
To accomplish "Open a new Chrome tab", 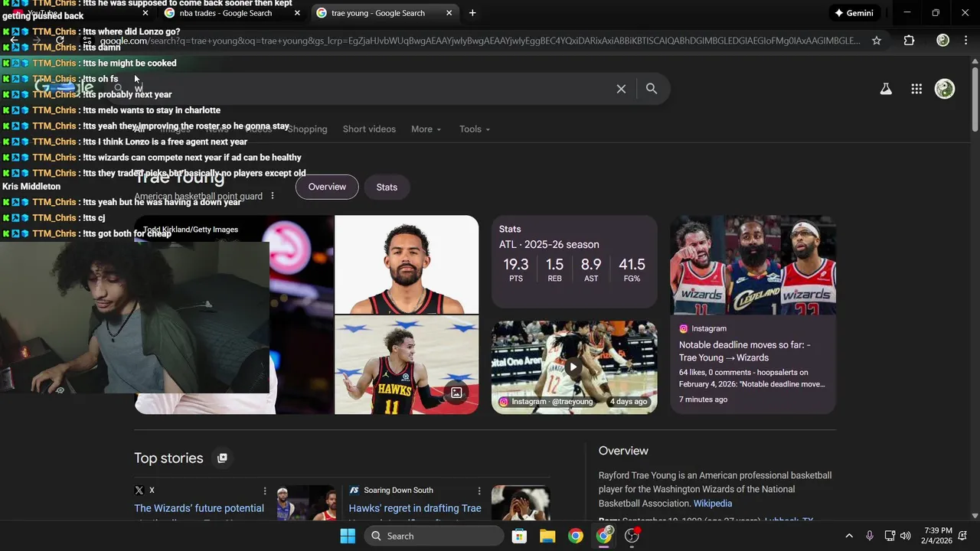I will [x=472, y=13].
